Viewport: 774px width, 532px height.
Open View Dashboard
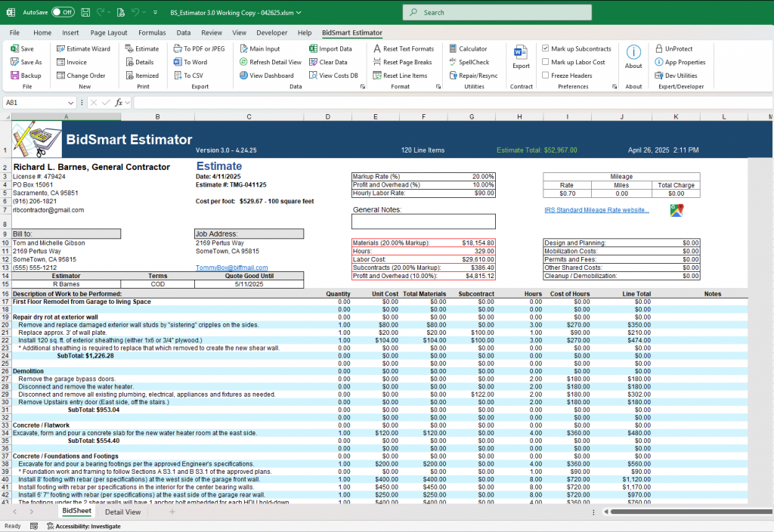point(267,76)
